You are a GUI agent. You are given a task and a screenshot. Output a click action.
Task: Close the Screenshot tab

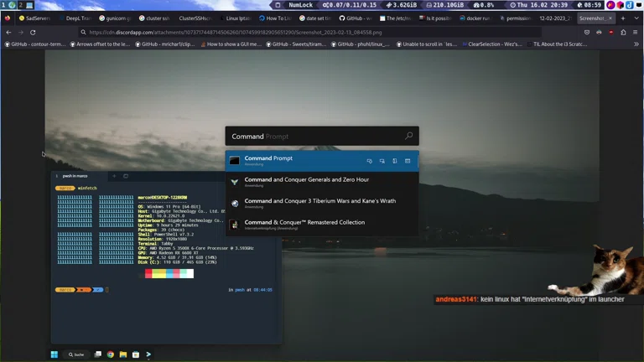tap(610, 18)
